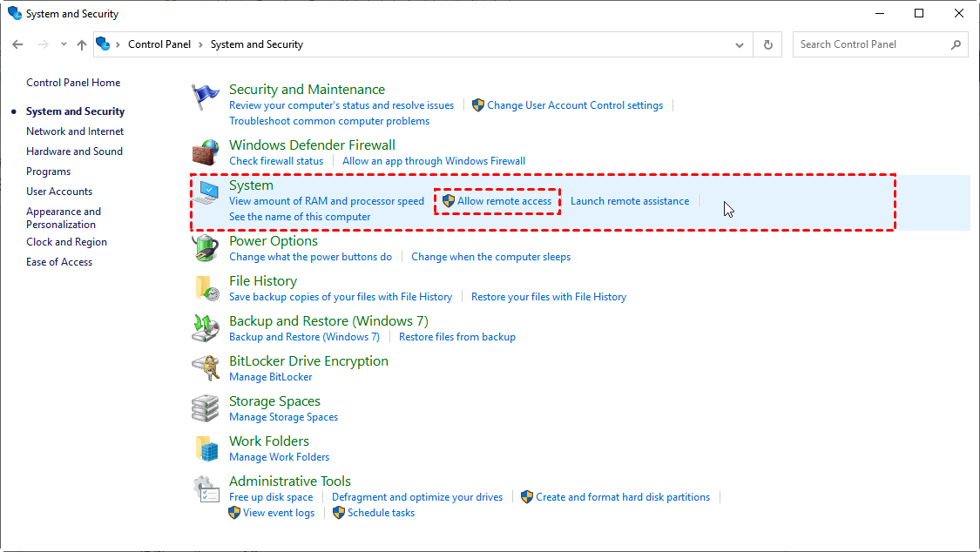The height and width of the screenshot is (552, 980).
Task: Expand the address bar history dropdown
Action: [x=740, y=44]
